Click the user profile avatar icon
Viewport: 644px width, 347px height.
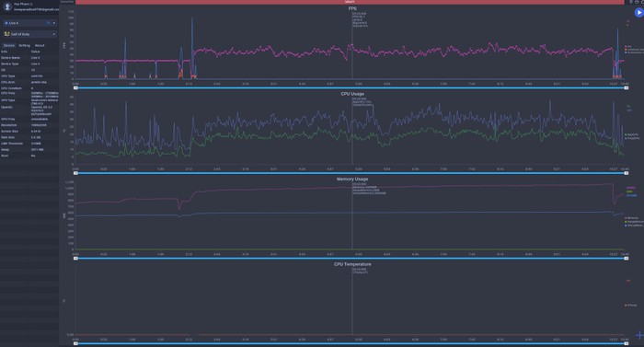coord(7,6)
